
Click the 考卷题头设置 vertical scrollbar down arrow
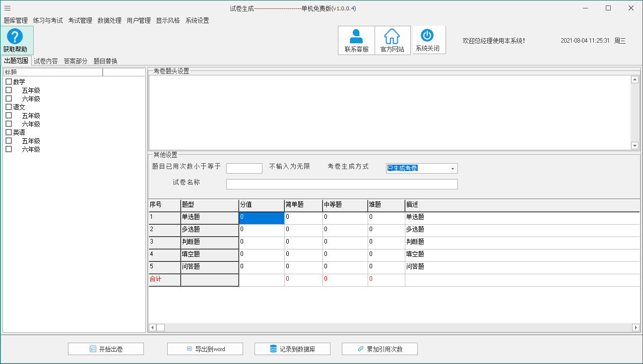click(x=635, y=145)
